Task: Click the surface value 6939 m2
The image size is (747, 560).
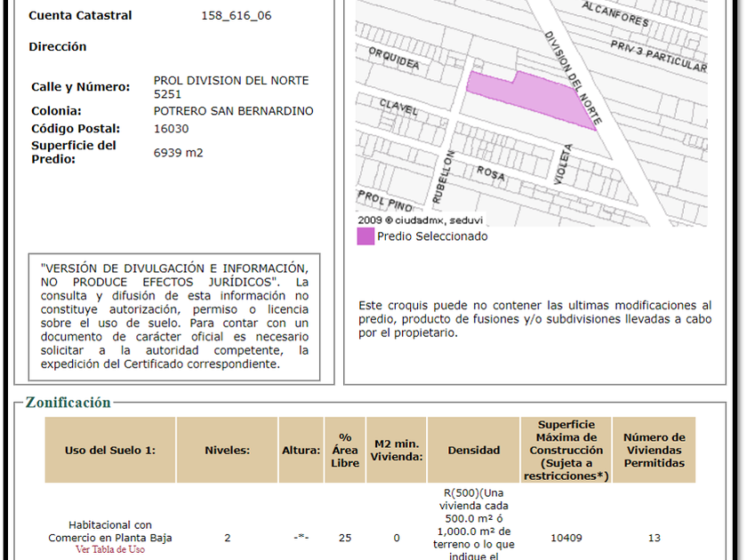Action: [178, 153]
